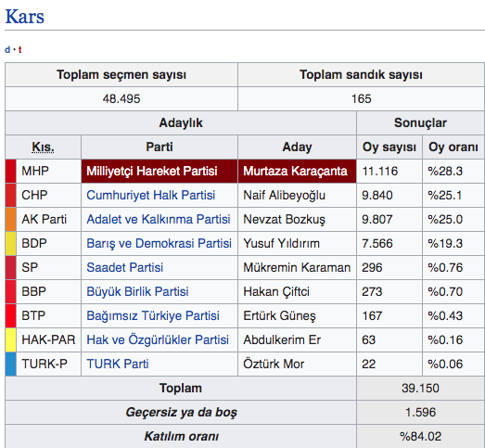Click the Kıs. abbreviation header

[x=43, y=147]
